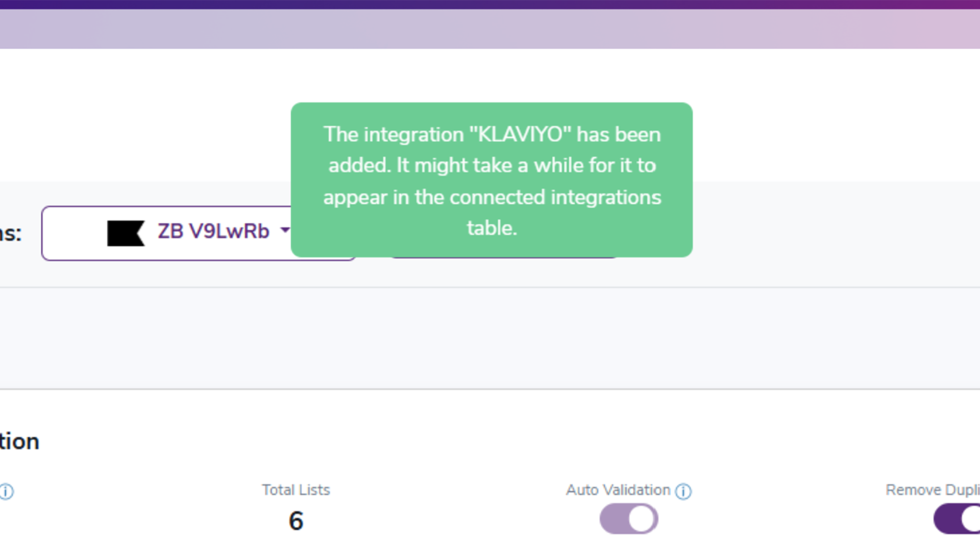Click the partially visible "tion" section heading
This screenshot has height=551, width=980.
pos(19,441)
